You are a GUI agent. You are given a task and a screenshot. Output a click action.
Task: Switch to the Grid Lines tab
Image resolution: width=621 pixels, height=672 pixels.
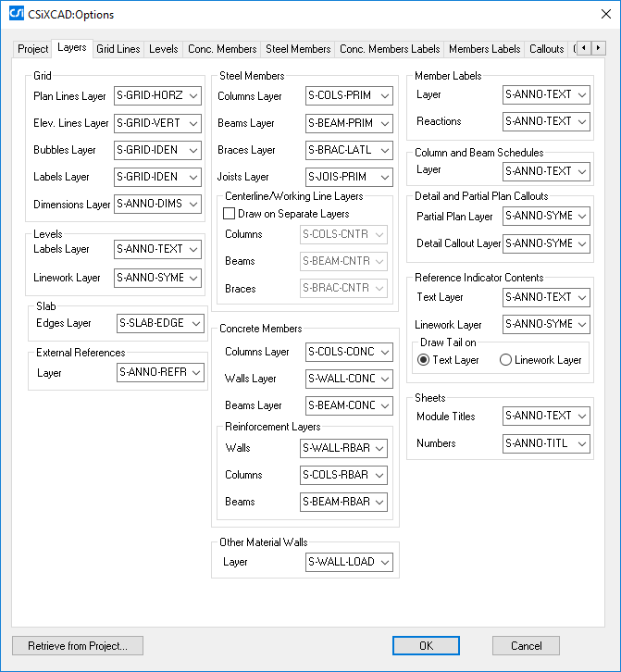pyautogui.click(x=118, y=49)
